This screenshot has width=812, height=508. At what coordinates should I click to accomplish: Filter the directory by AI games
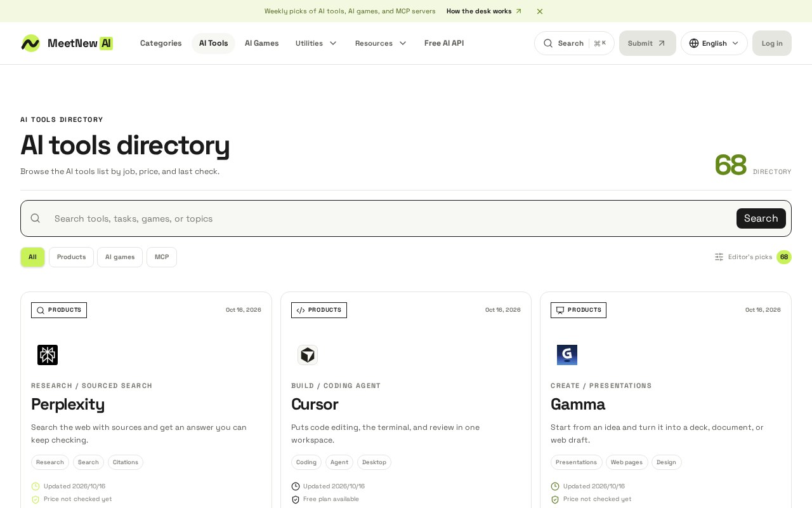pyautogui.click(x=120, y=257)
